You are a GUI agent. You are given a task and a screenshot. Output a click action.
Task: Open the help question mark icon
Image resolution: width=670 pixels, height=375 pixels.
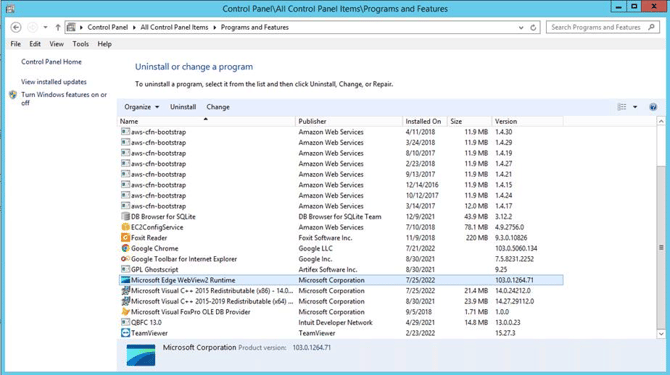[653, 107]
